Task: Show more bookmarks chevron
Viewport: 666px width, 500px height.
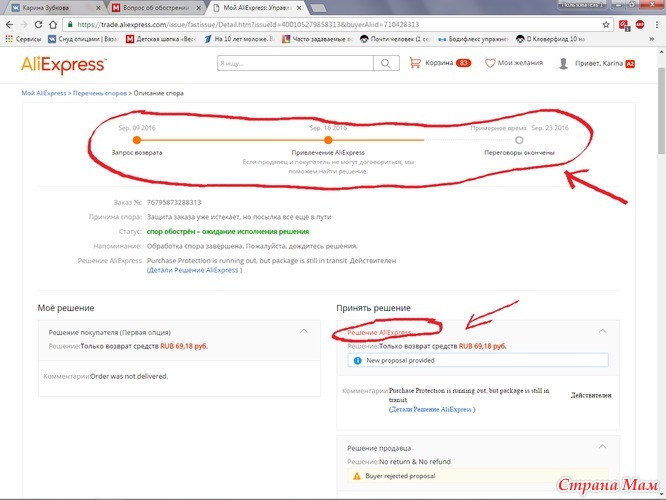Action: click(652, 39)
